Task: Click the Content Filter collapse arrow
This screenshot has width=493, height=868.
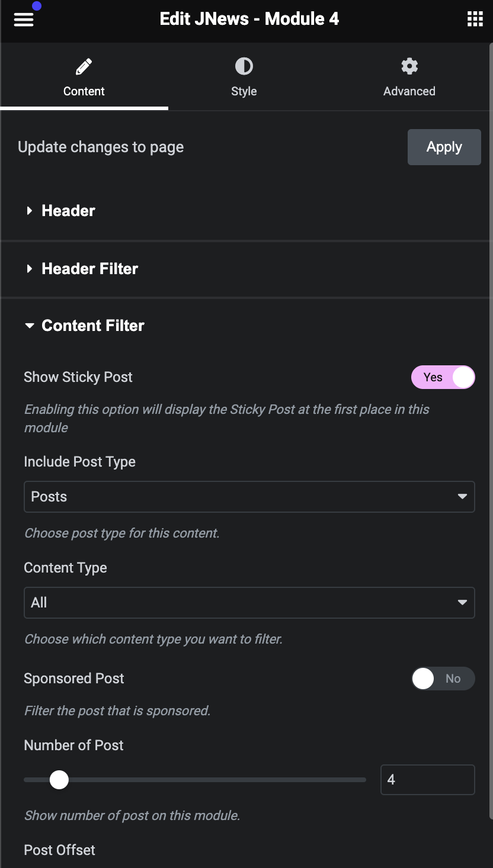Action: tap(30, 326)
